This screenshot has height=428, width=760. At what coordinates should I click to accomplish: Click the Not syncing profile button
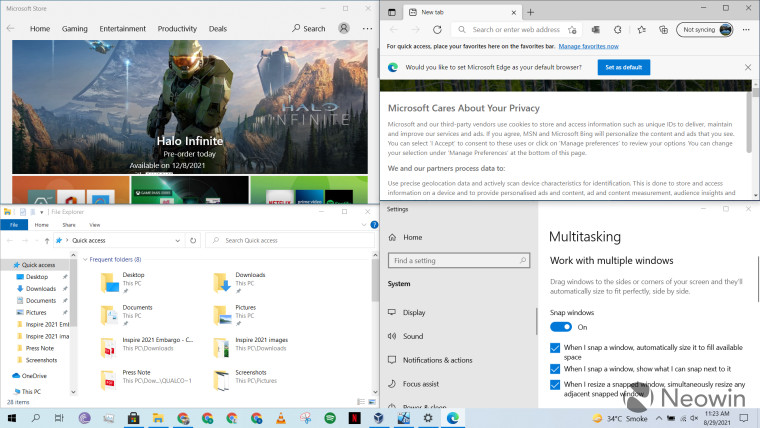705,30
